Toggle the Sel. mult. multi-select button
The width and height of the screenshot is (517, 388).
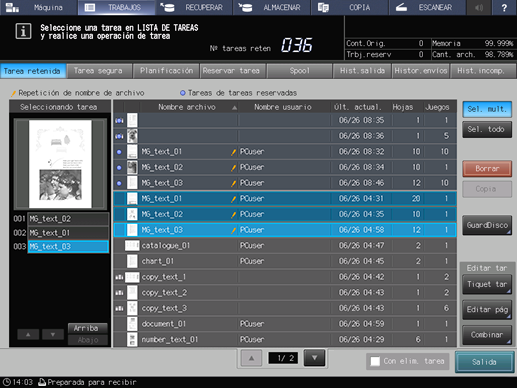(x=487, y=109)
